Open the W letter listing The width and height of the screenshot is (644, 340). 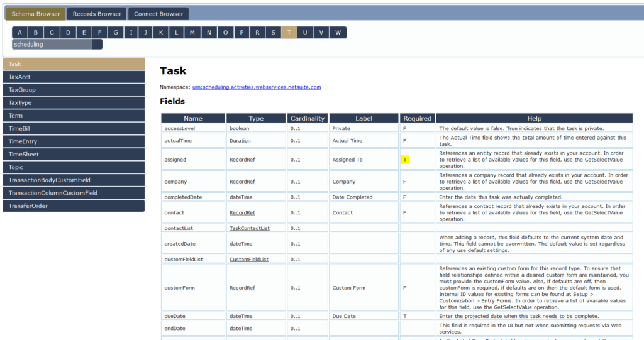(338, 33)
